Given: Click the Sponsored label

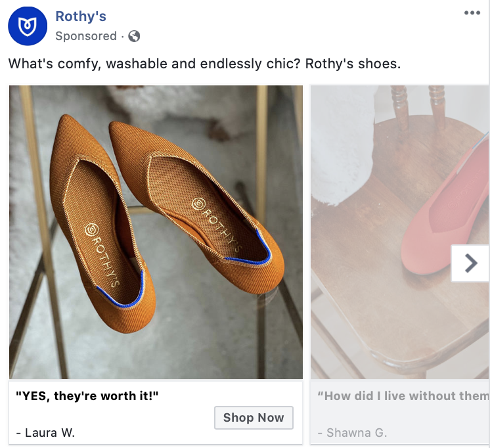Looking at the screenshot, I should coord(85,36).
